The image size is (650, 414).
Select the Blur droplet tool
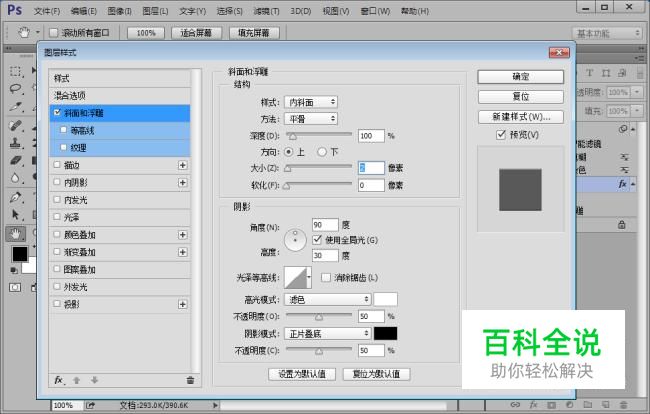click(15, 178)
